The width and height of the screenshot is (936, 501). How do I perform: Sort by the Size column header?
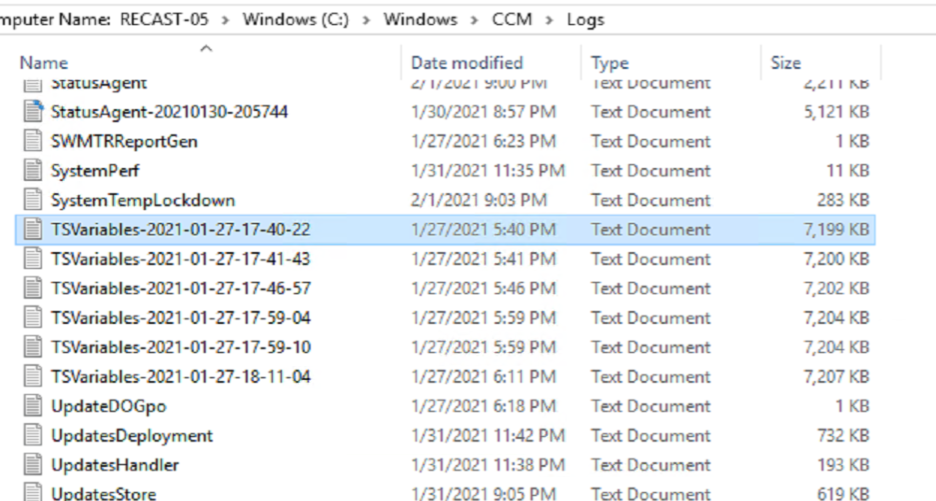click(x=786, y=63)
